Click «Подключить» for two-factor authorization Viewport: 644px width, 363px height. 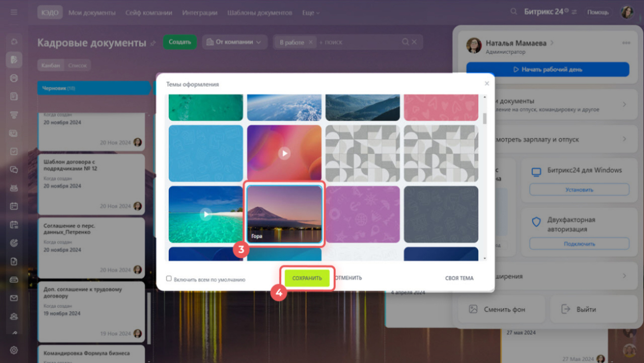click(579, 244)
